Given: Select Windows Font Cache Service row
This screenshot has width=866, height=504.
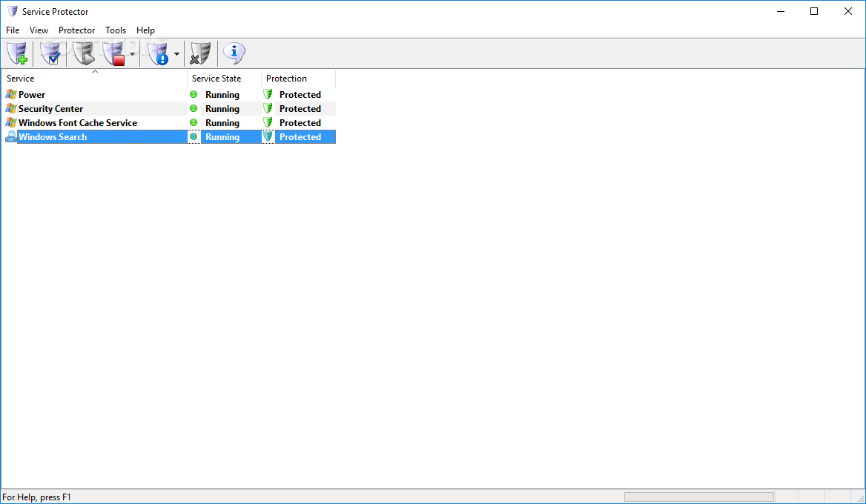Looking at the screenshot, I should 168,122.
